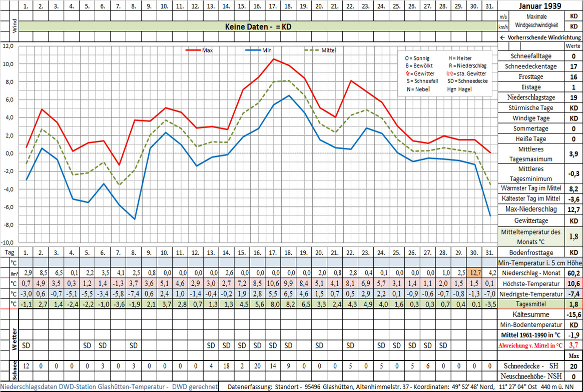Select the orange highlighted 12,7 precipitation cell
The image size is (583, 392).
coord(474,273)
